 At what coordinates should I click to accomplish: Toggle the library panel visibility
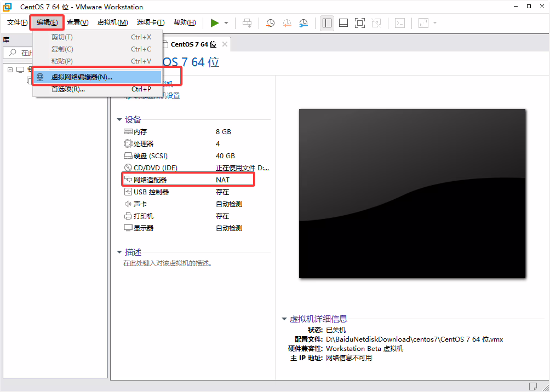point(326,22)
